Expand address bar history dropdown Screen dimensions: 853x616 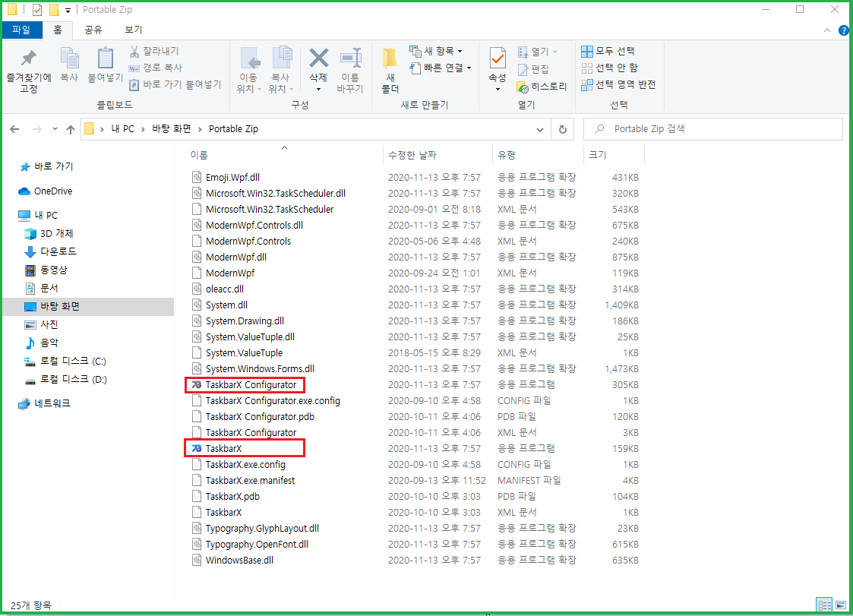coord(539,129)
